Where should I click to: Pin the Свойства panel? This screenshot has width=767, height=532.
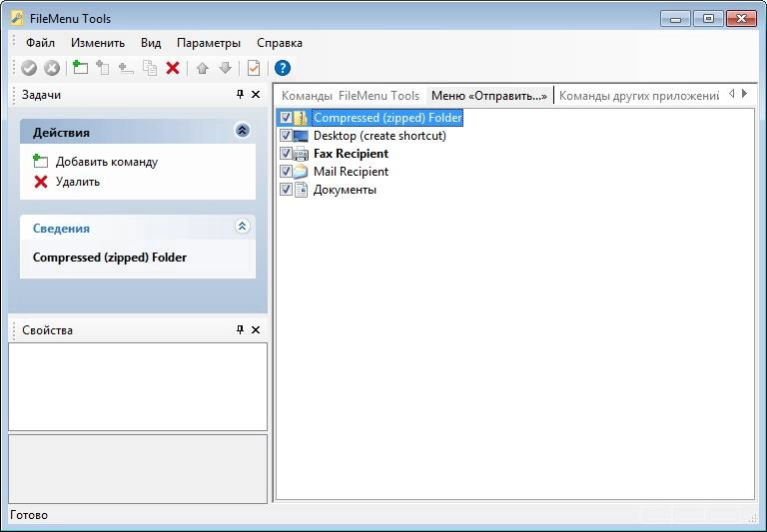coord(240,329)
